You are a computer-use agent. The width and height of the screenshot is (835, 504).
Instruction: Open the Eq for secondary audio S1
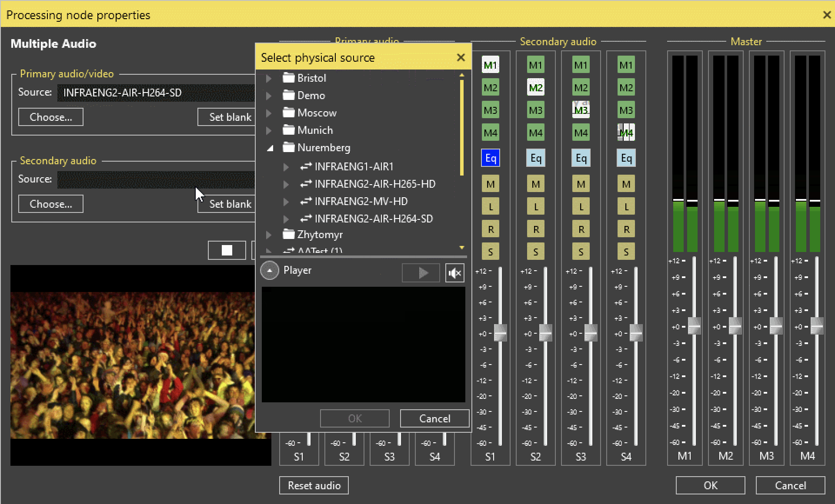click(490, 158)
